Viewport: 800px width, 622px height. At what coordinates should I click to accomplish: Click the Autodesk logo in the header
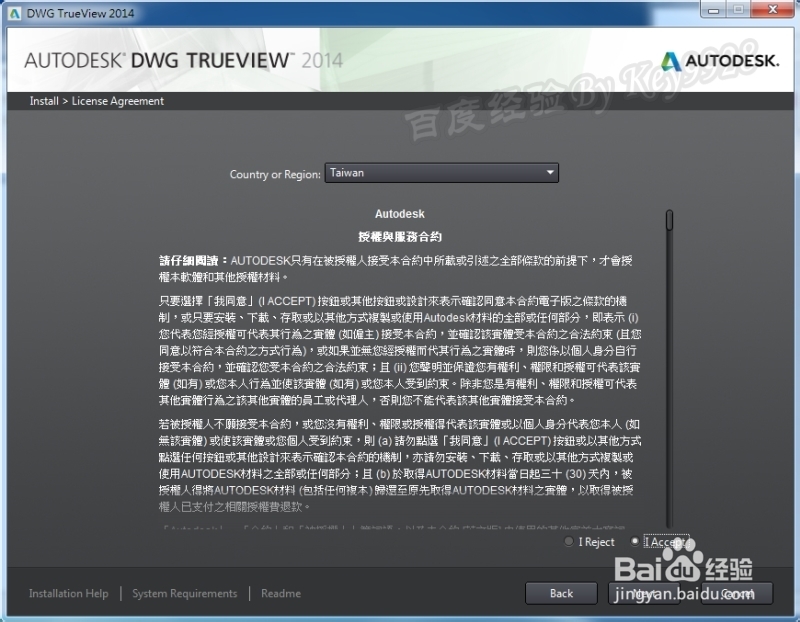click(720, 61)
